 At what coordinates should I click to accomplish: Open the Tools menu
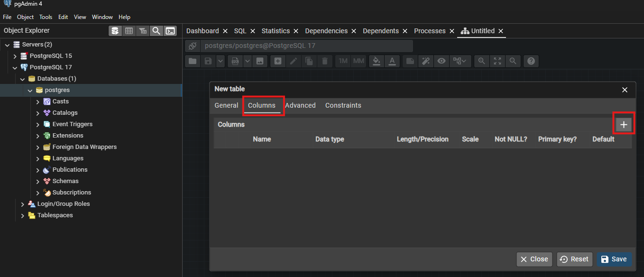pyautogui.click(x=46, y=17)
